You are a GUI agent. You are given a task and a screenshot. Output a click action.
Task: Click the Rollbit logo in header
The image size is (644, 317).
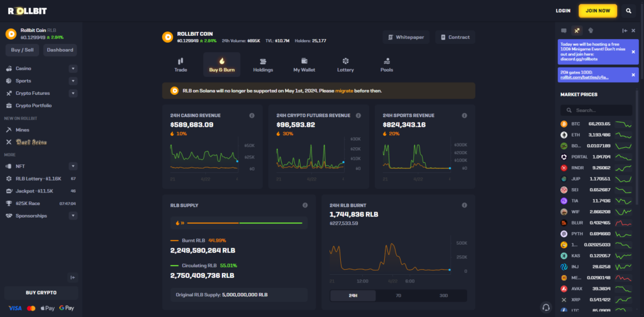(x=28, y=11)
